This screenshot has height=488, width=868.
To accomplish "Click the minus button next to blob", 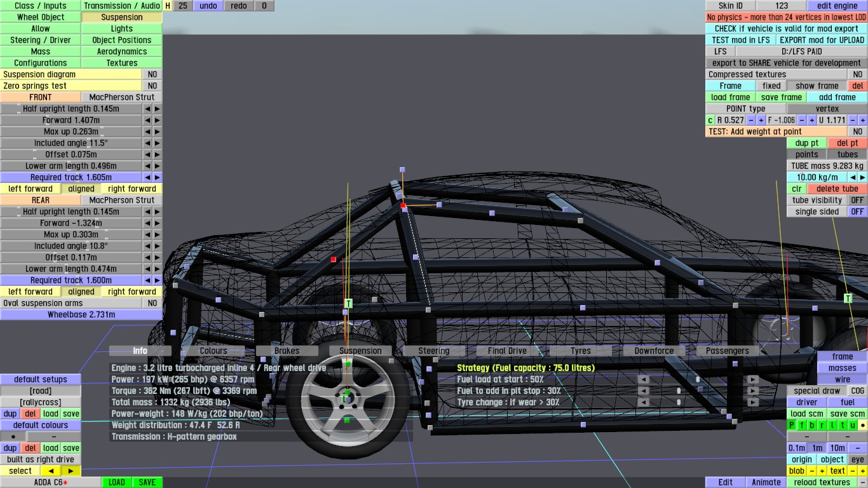I will (x=812, y=471).
